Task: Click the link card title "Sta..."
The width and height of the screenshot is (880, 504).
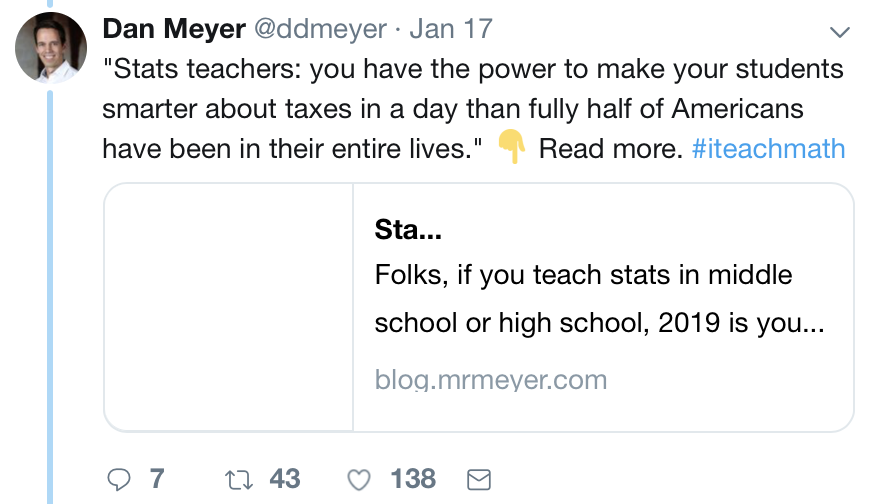Action: (x=407, y=231)
